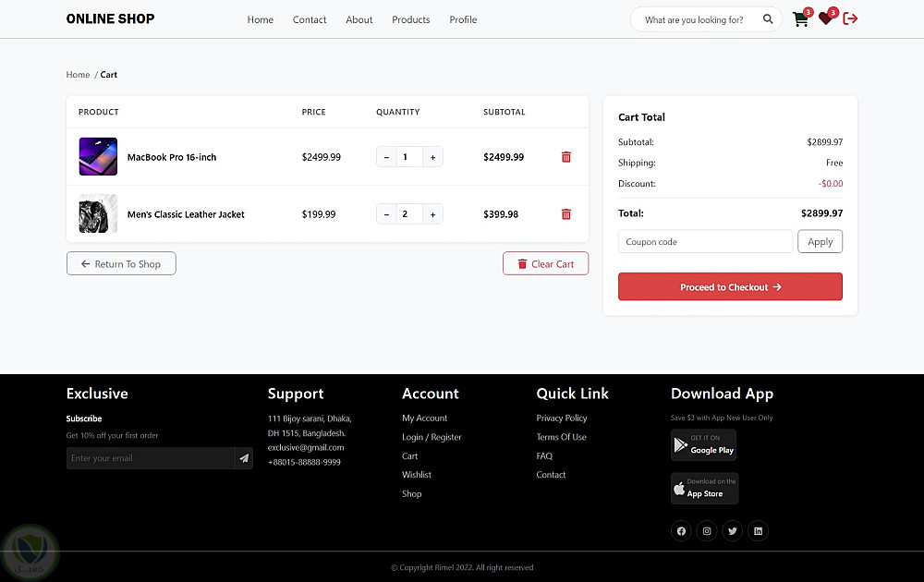Open the MacBook Pro product thumbnail
The width and height of the screenshot is (924, 582).
[x=98, y=157]
